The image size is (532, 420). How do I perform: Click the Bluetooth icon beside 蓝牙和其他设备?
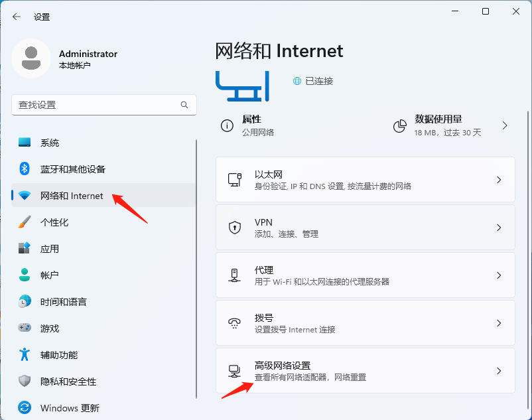(x=25, y=169)
